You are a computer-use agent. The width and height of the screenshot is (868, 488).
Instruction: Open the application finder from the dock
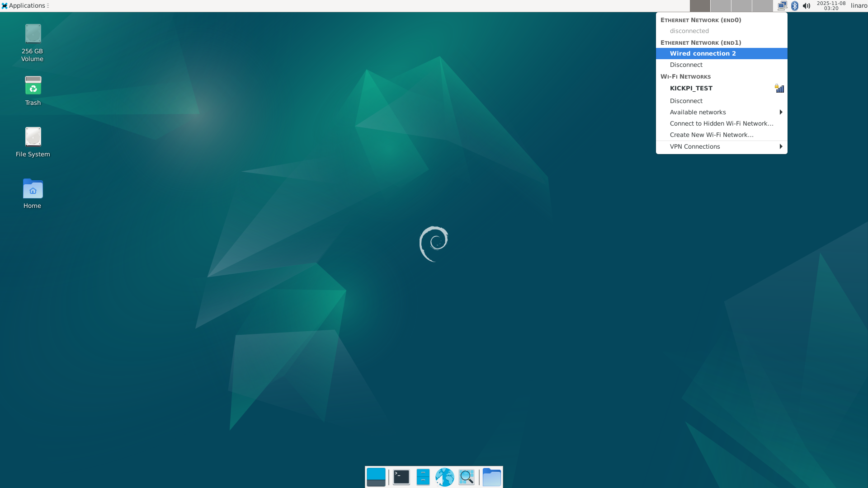pyautogui.click(x=467, y=477)
